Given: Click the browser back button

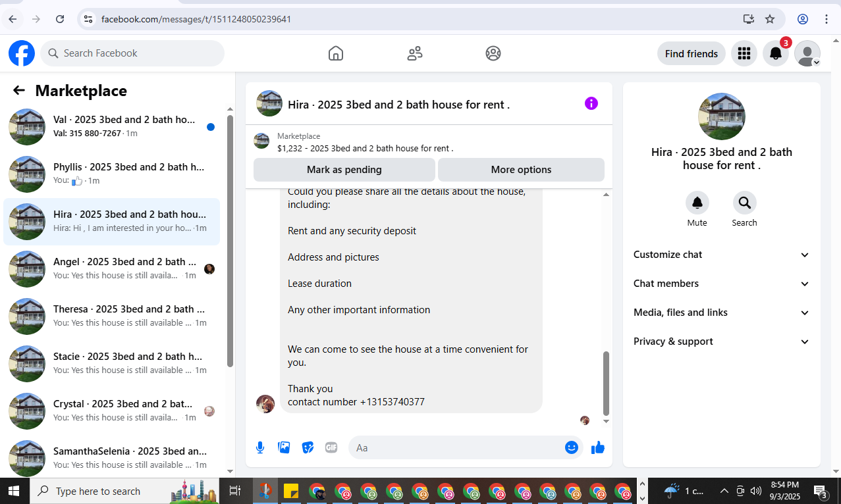Looking at the screenshot, I should click(x=14, y=19).
